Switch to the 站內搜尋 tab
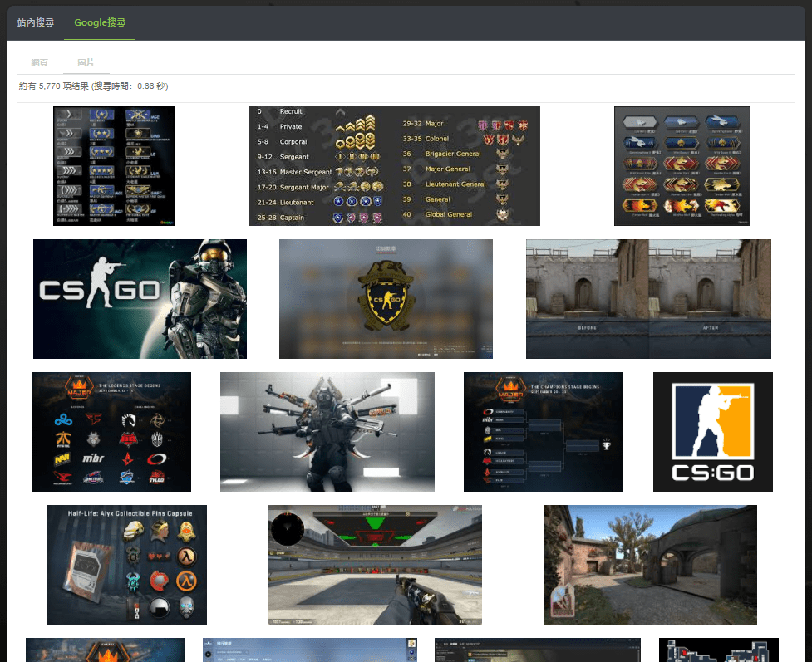The width and height of the screenshot is (812, 662). coord(36,22)
